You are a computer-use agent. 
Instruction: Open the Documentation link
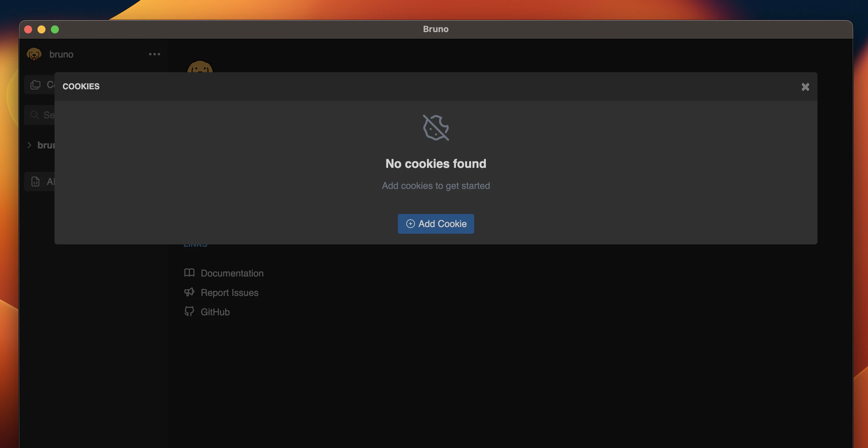(232, 273)
